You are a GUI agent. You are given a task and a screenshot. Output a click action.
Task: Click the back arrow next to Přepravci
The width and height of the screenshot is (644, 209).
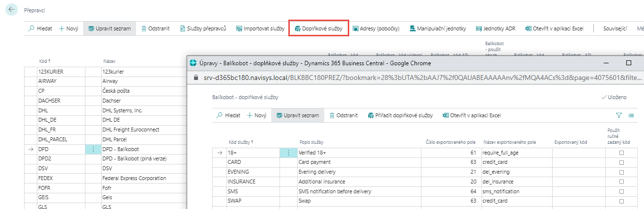click(x=11, y=10)
